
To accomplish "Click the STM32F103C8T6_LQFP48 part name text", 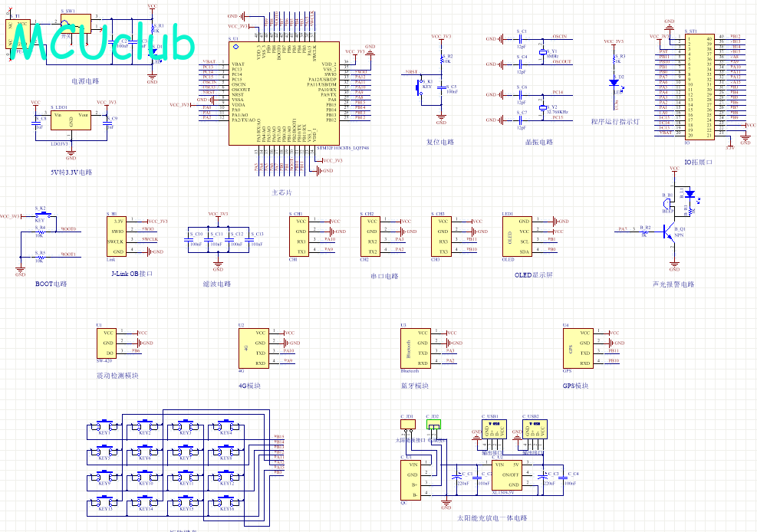I will 344,148.
